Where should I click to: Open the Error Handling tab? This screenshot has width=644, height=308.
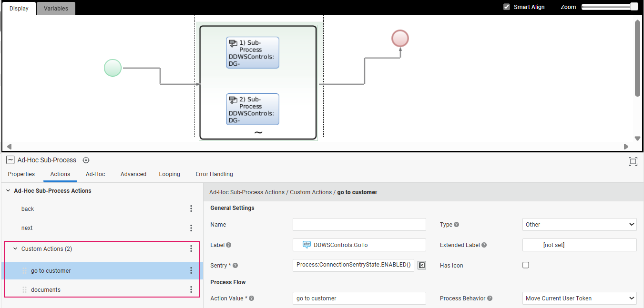[x=214, y=174]
